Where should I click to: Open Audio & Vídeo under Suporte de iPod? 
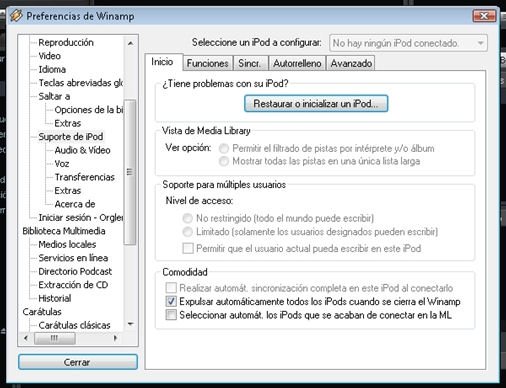click(82, 150)
